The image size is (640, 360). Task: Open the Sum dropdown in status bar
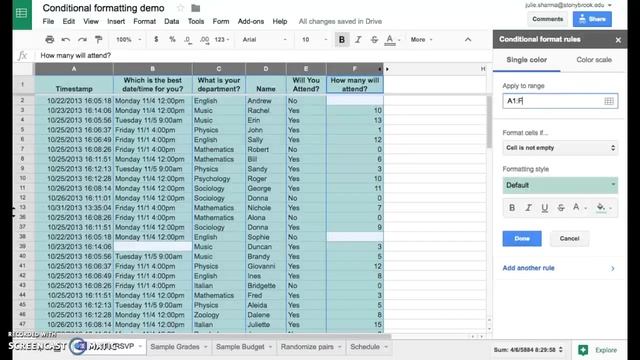click(528, 350)
